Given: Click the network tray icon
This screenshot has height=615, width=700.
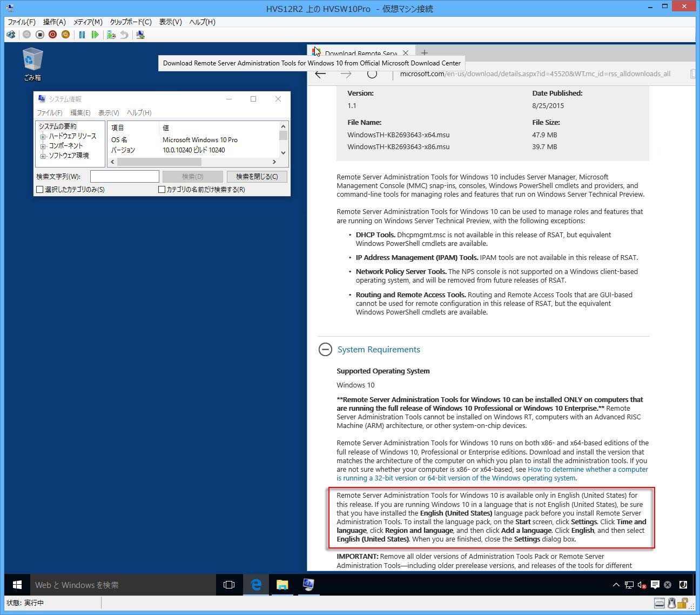Looking at the screenshot, I should click(x=629, y=585).
